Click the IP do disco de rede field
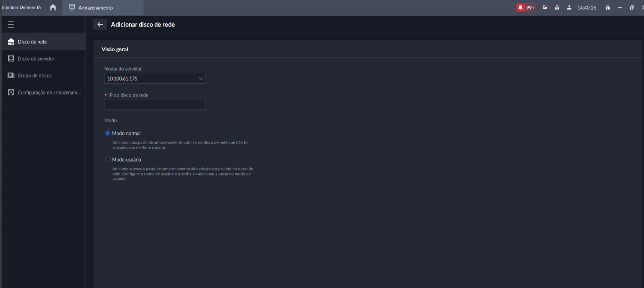Viewport: 644px width, 288px height. 155,105
